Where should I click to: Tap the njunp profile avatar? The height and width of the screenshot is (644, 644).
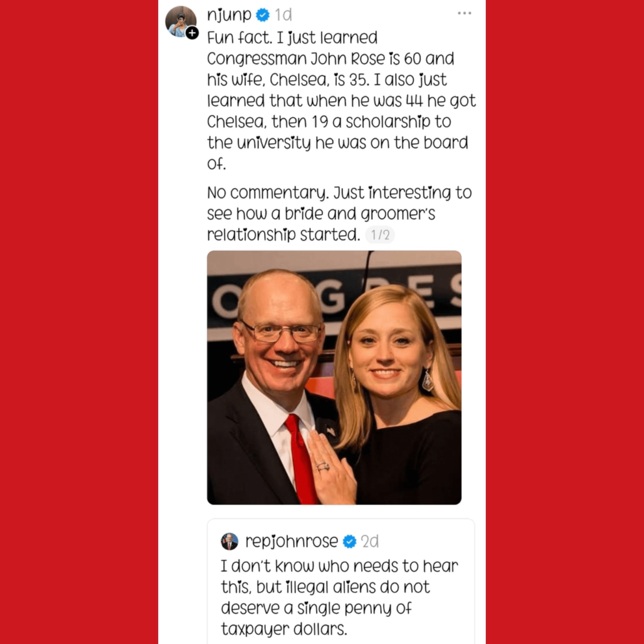(x=181, y=21)
